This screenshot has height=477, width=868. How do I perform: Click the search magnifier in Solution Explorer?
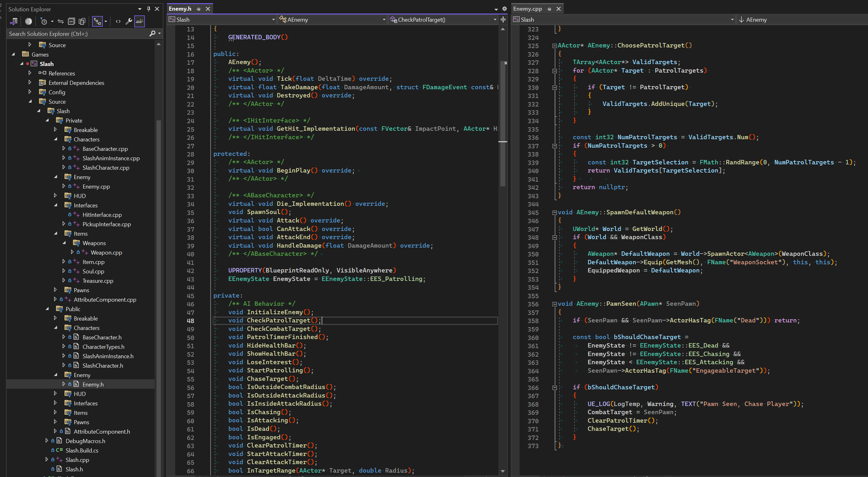tap(152, 33)
